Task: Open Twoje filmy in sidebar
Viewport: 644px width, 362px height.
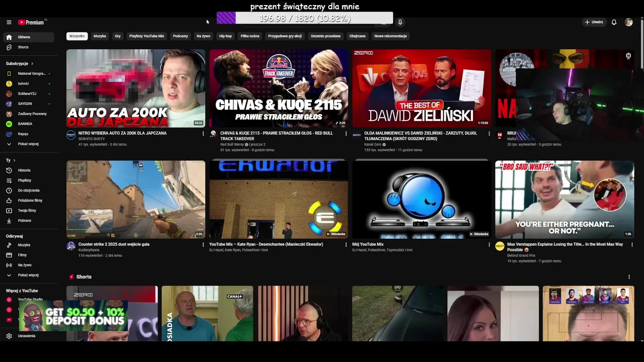Action: click(x=28, y=211)
